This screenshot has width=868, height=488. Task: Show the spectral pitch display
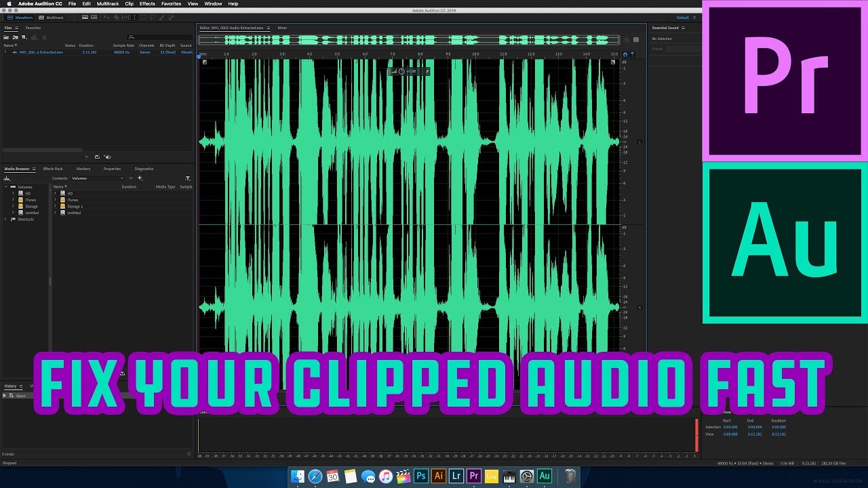[94, 17]
